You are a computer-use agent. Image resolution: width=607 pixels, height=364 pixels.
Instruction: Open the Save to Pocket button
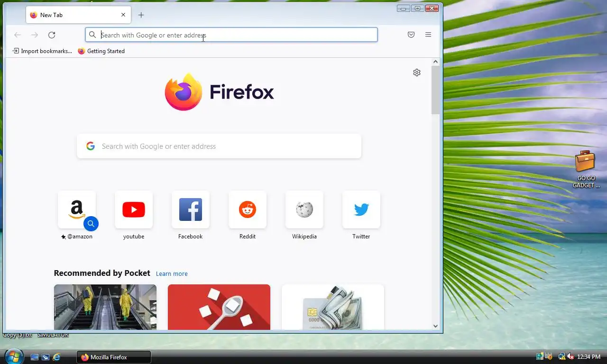411,35
